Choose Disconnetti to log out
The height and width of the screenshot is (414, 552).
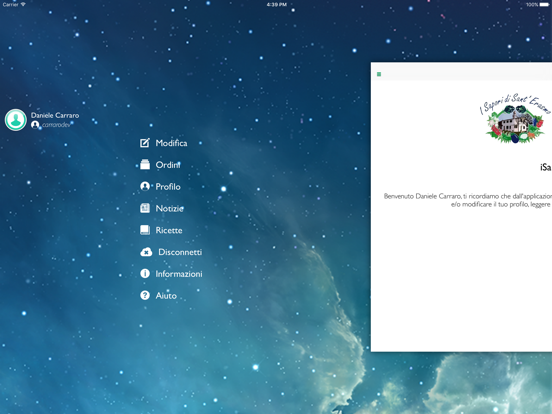(x=180, y=252)
